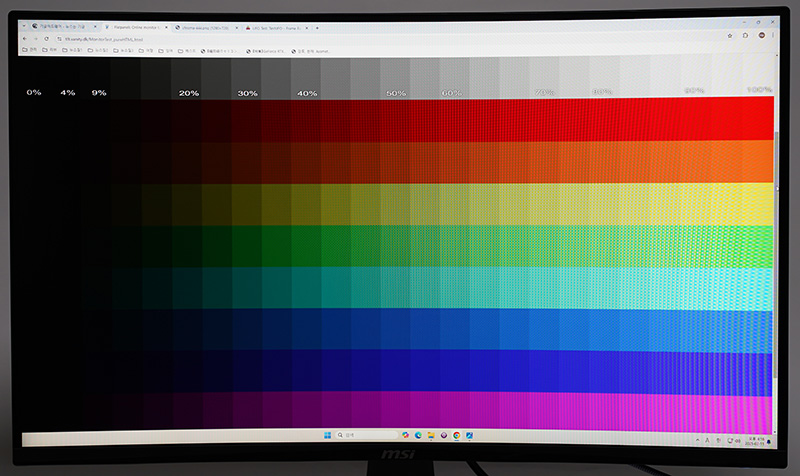800x476 pixels.
Task: Open Copilot from the taskbar
Action: (405, 435)
